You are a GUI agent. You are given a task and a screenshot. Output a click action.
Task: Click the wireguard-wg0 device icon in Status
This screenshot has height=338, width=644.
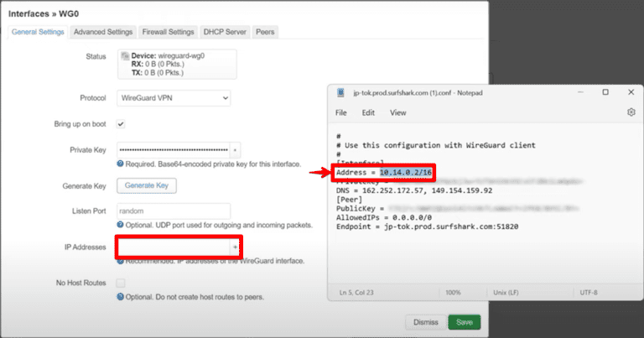(x=124, y=56)
